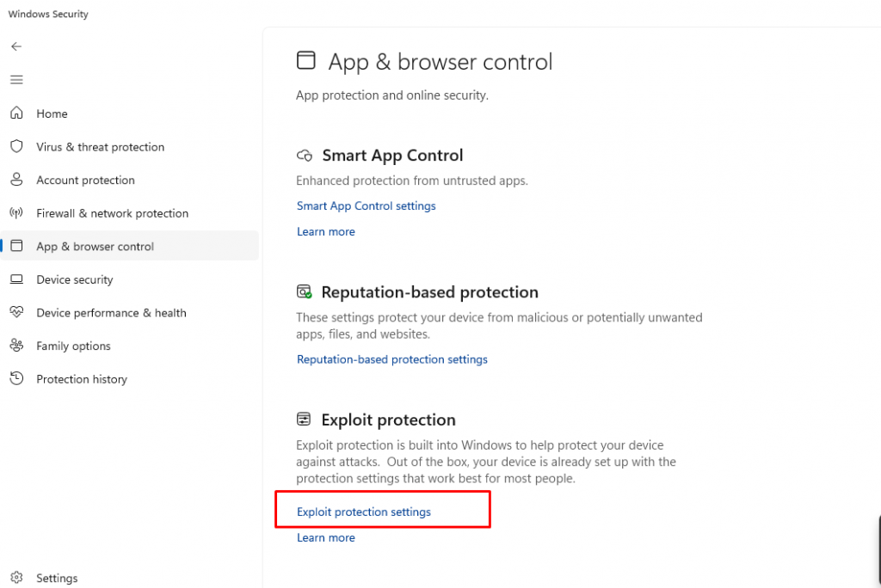Click 'Enhanced protection from untrusted apps.' text

pos(412,181)
